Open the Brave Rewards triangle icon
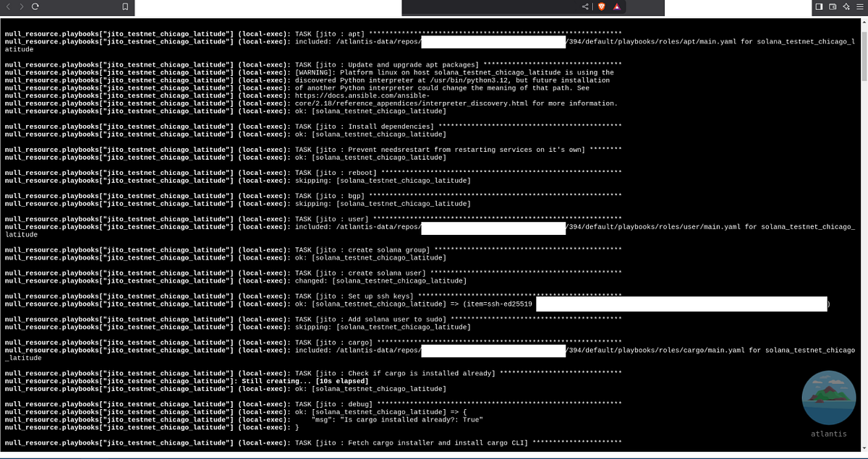Screen dimensions: 868x459 616,7
